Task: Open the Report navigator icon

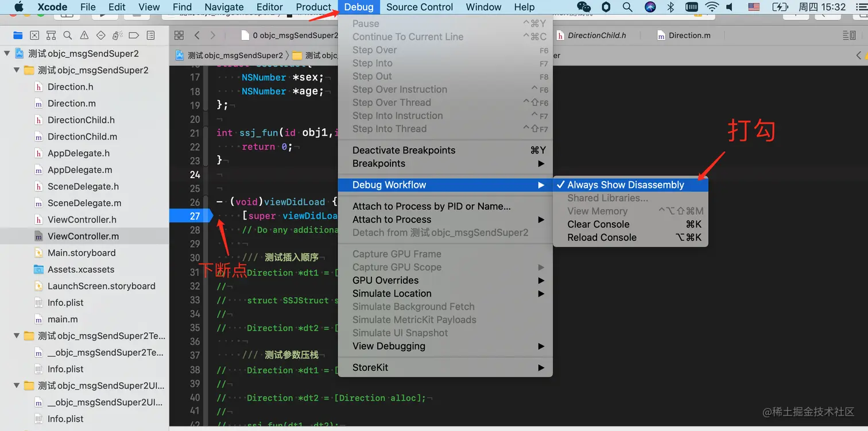Action: coord(151,36)
